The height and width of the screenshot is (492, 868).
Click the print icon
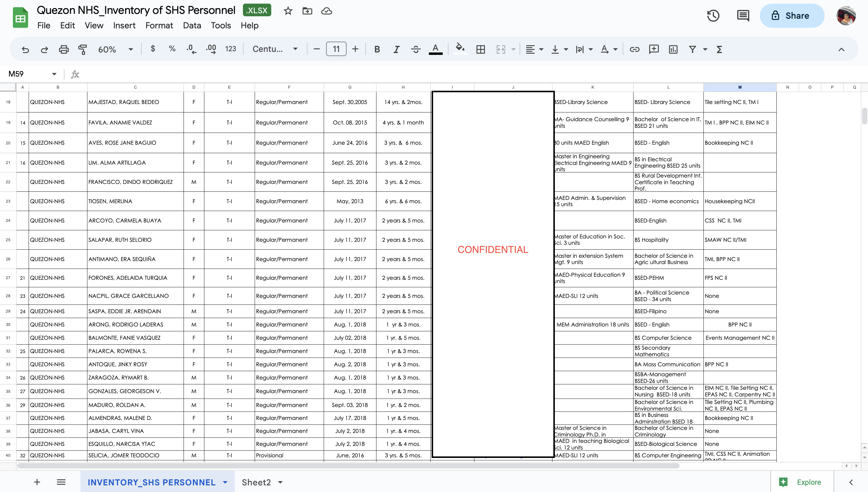(x=64, y=49)
